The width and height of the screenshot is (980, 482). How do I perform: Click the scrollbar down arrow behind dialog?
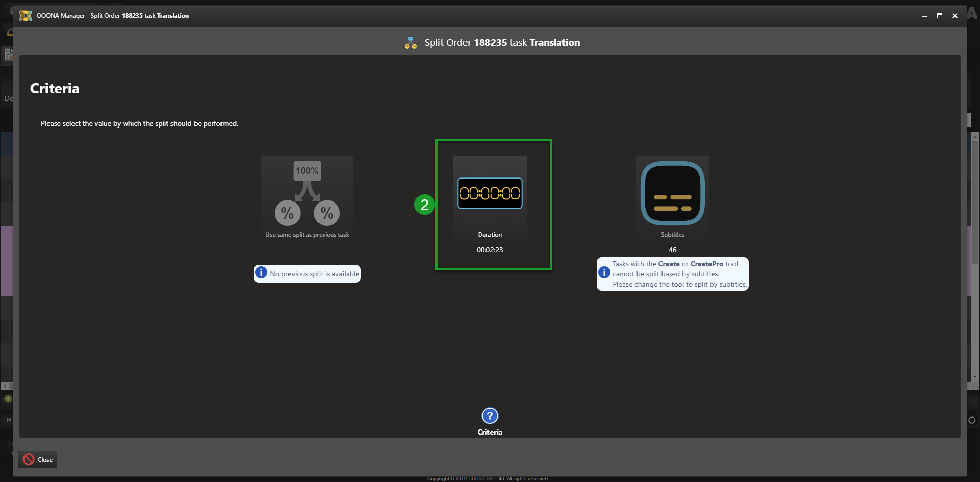pos(975,377)
